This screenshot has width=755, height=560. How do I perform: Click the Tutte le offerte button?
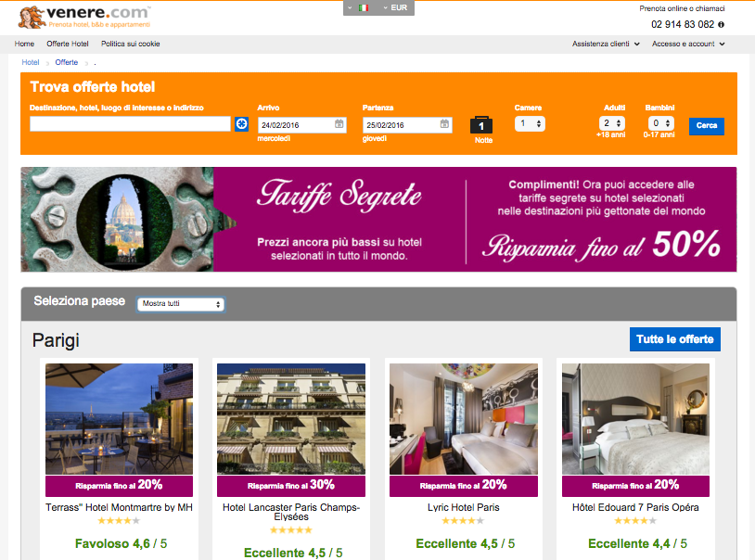(675, 339)
